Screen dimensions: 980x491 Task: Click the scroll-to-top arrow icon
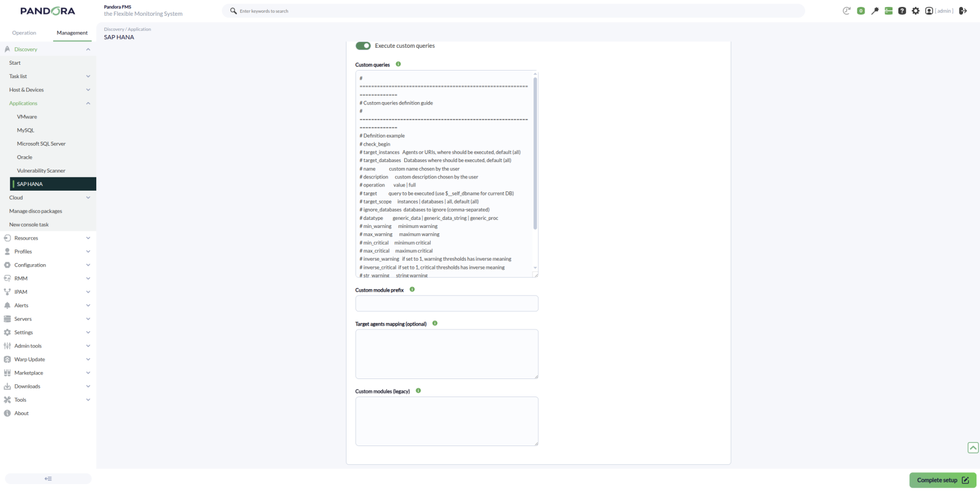(x=973, y=448)
